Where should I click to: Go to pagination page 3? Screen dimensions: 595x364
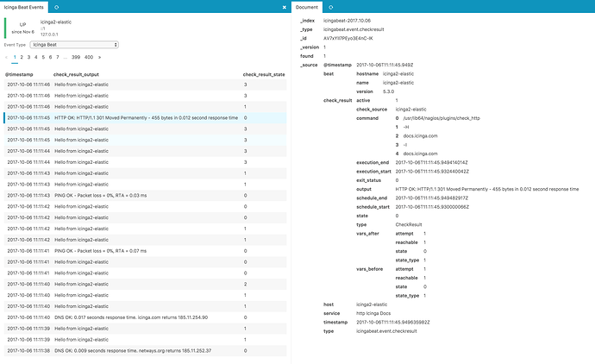[28, 57]
